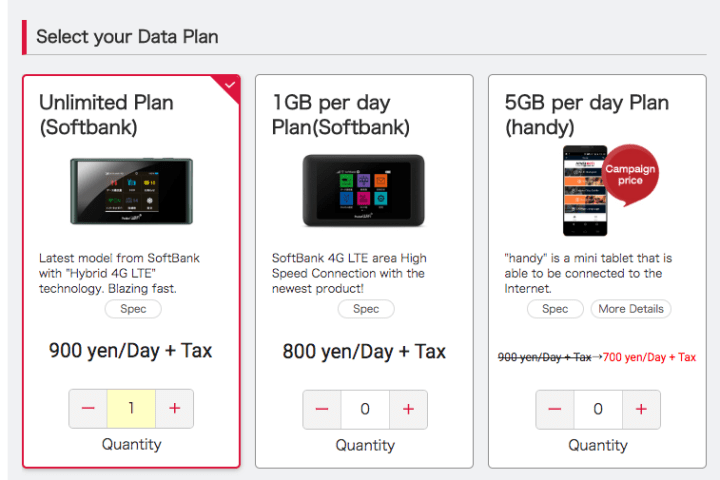
Task: Click minus on 5GB handy plan quantity
Action: pos(555,409)
